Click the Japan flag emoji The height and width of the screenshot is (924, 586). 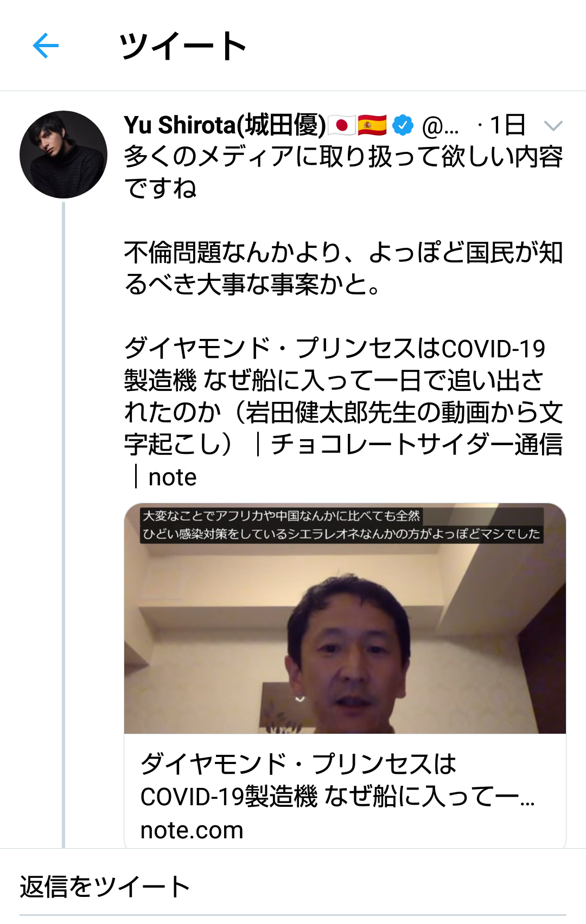[x=342, y=126]
